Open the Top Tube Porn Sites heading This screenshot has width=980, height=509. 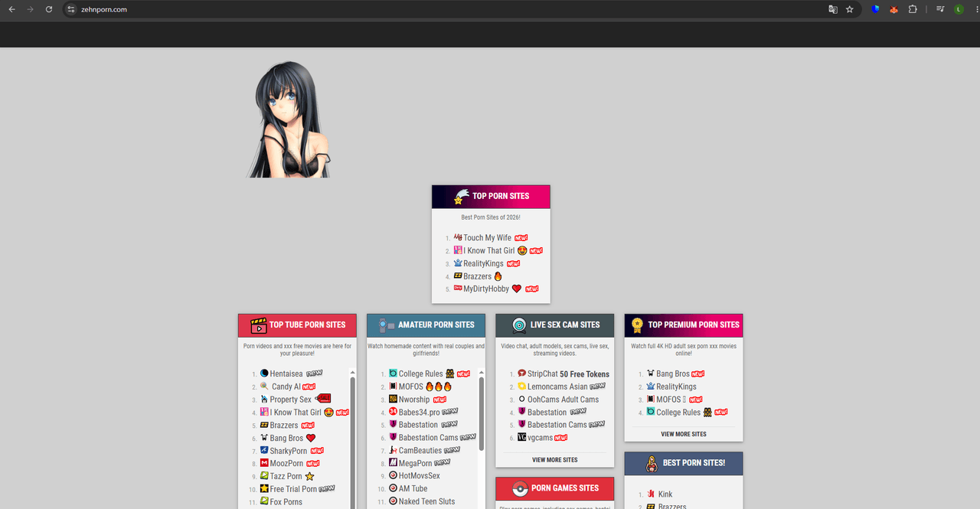click(x=307, y=325)
